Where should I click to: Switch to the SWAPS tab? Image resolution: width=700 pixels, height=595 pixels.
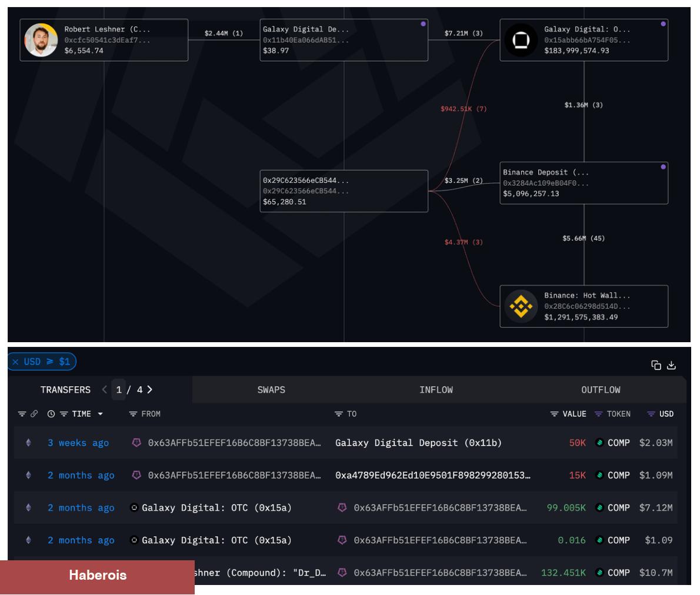click(271, 390)
